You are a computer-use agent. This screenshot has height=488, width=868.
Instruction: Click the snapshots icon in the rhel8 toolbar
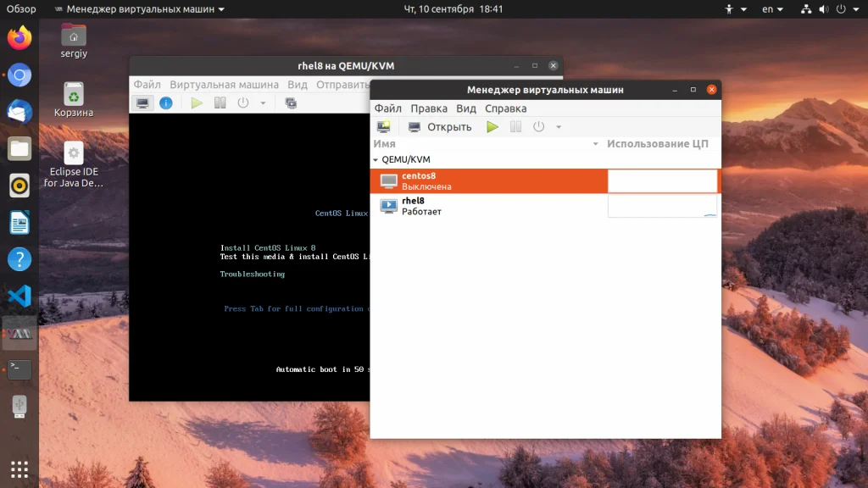coord(291,103)
